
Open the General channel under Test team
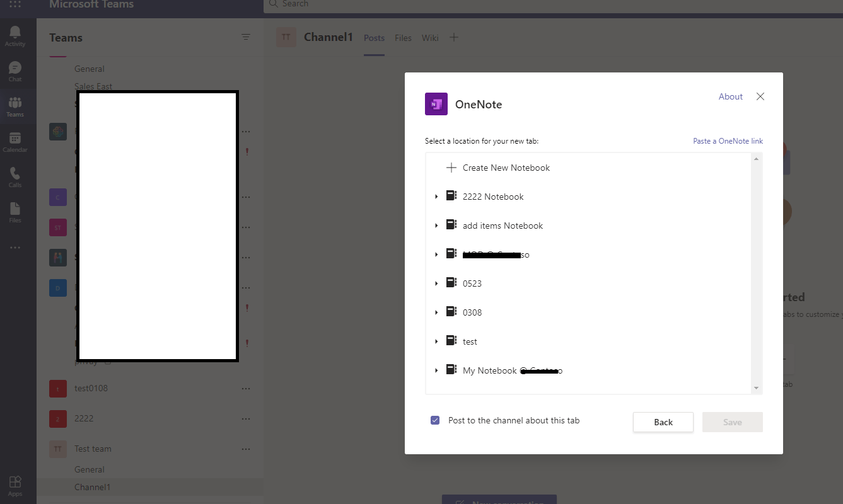click(90, 469)
